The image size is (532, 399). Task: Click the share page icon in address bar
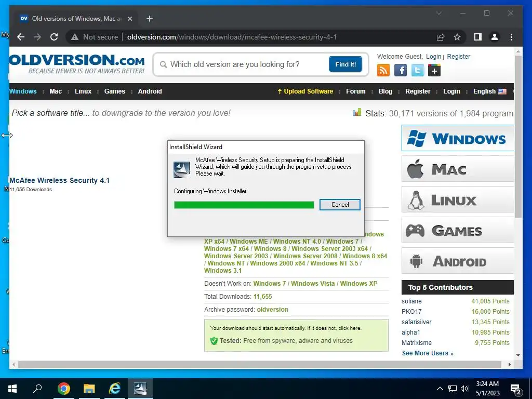tap(441, 37)
